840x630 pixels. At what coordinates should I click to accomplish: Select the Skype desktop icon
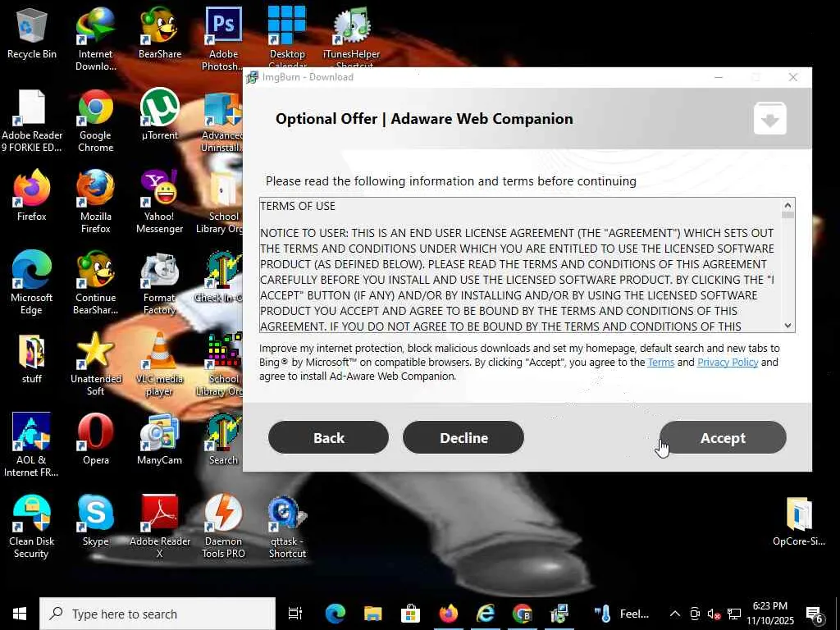pyautogui.click(x=95, y=521)
